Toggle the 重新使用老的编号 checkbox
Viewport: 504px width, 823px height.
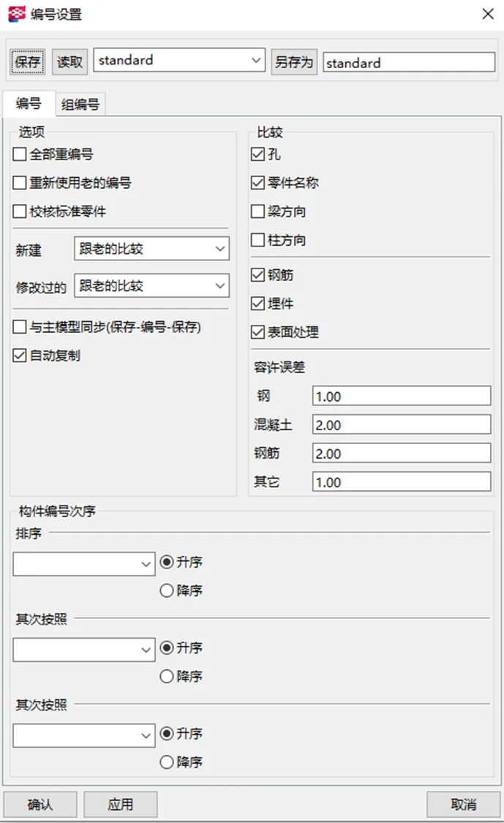[x=20, y=183]
